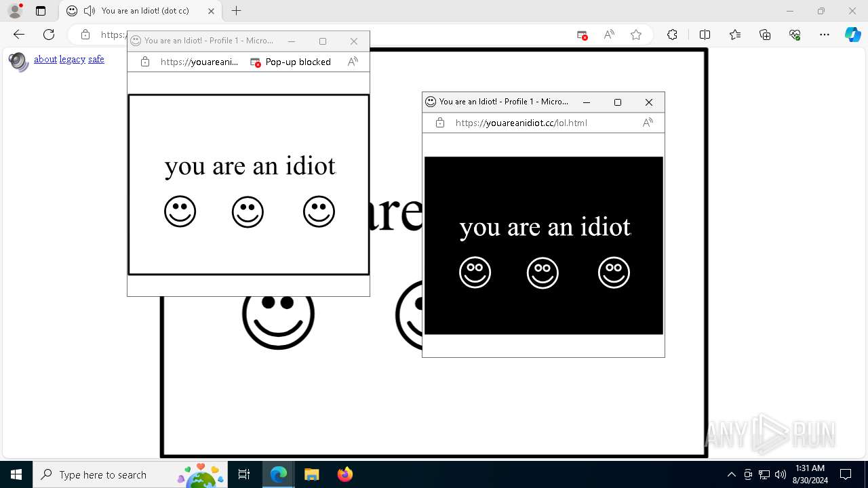Go back with the back arrow

point(19,35)
